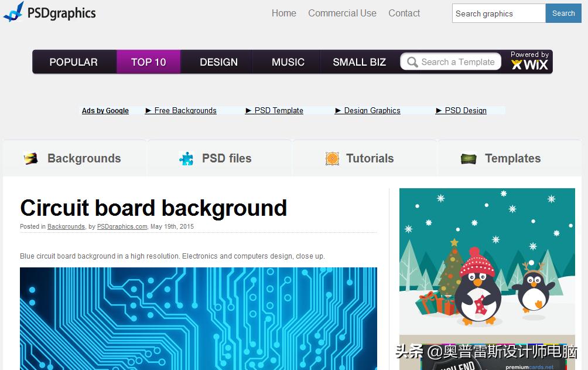Open the Contact page
The height and width of the screenshot is (370, 588).
click(404, 13)
